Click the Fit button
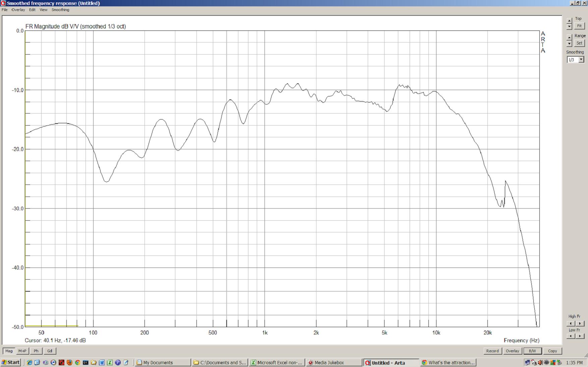Image resolution: width=588 pixels, height=367 pixels. click(579, 26)
